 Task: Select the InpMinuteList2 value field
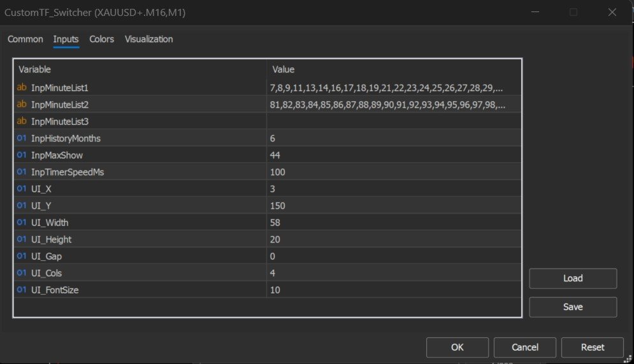[x=389, y=104]
